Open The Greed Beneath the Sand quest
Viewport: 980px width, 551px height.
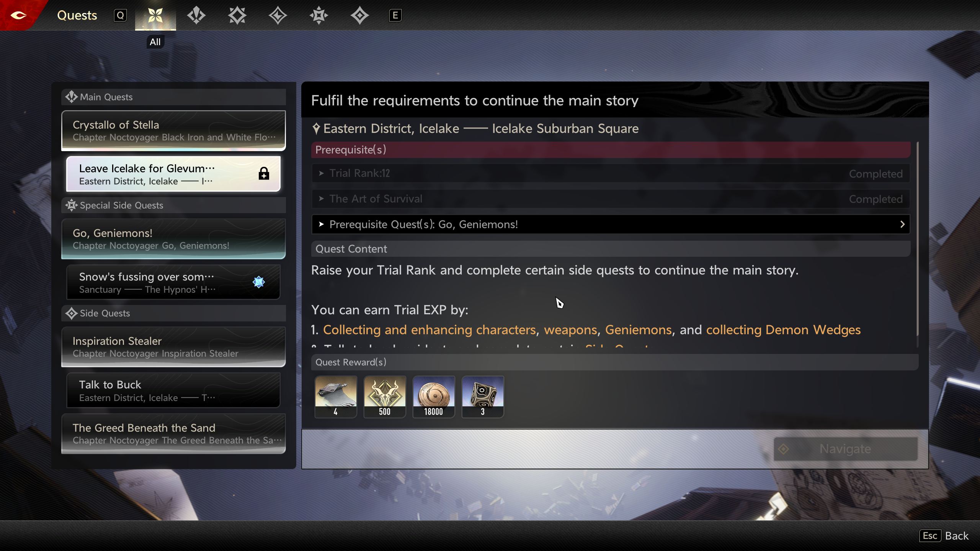(x=173, y=433)
